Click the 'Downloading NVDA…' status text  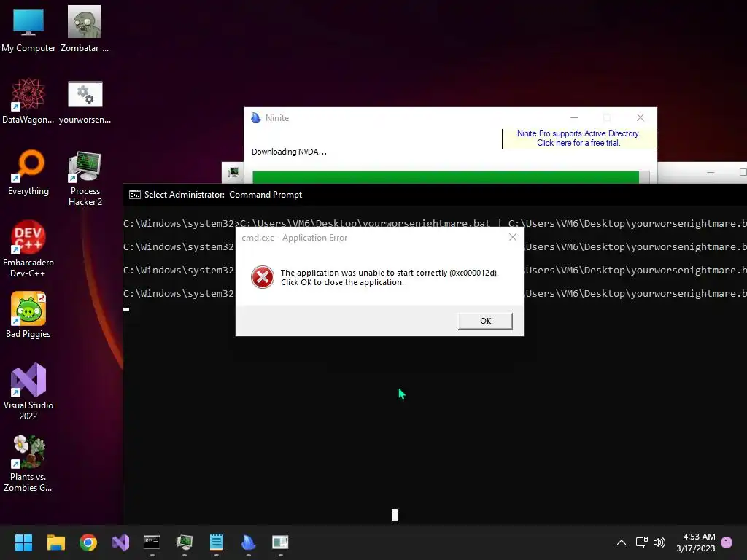[289, 152]
